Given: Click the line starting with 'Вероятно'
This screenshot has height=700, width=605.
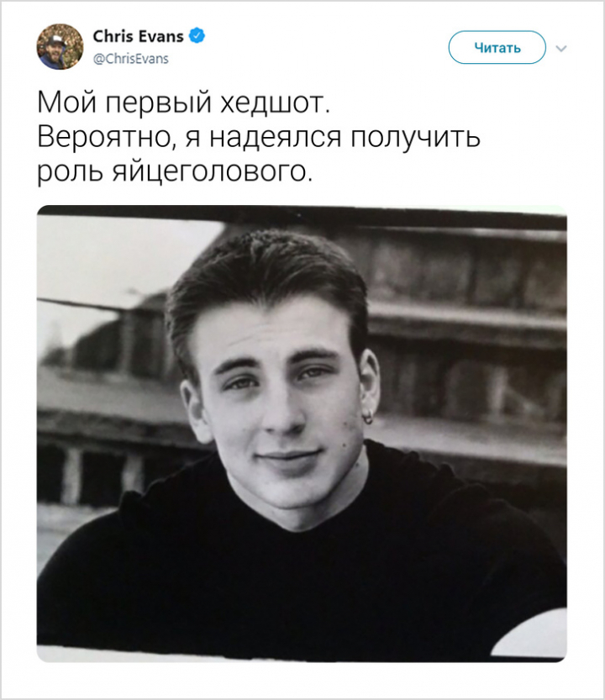Looking at the screenshot, I should (259, 137).
